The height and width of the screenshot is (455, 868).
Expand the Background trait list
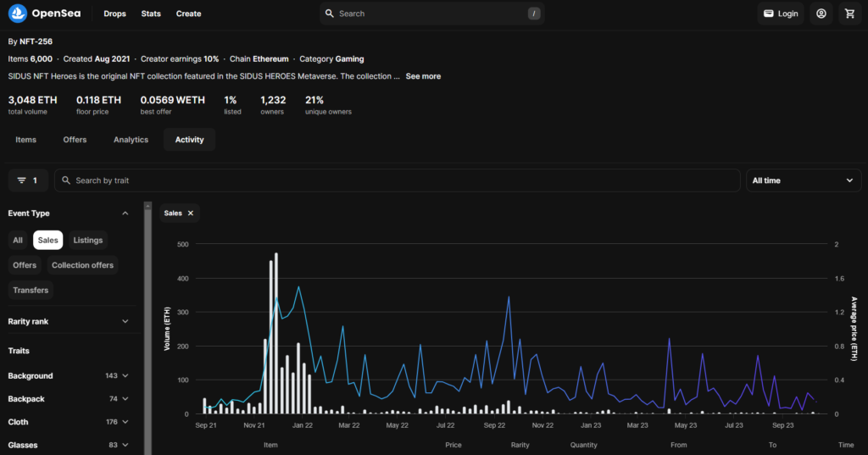125,376
